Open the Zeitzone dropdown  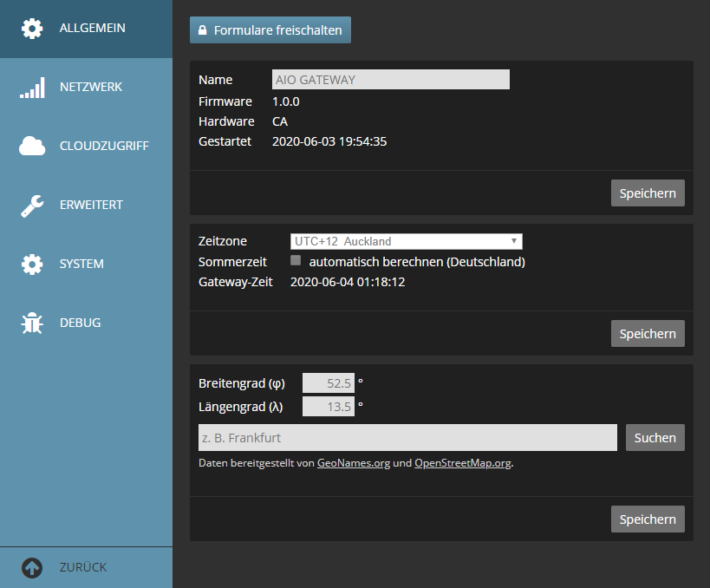tap(406, 241)
